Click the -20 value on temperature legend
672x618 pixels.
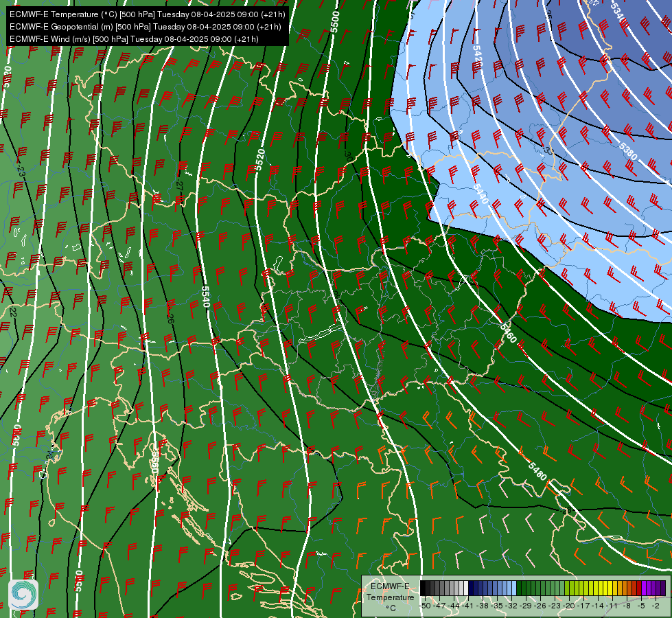[x=569, y=606]
